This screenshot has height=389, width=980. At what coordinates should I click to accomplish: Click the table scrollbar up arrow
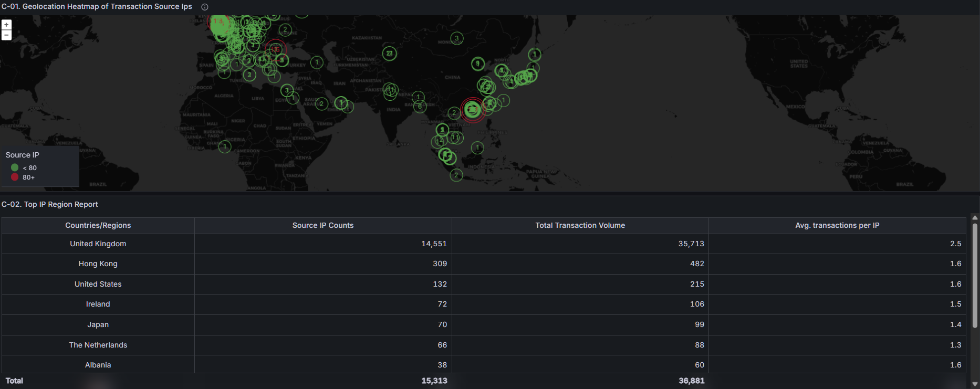(975, 218)
